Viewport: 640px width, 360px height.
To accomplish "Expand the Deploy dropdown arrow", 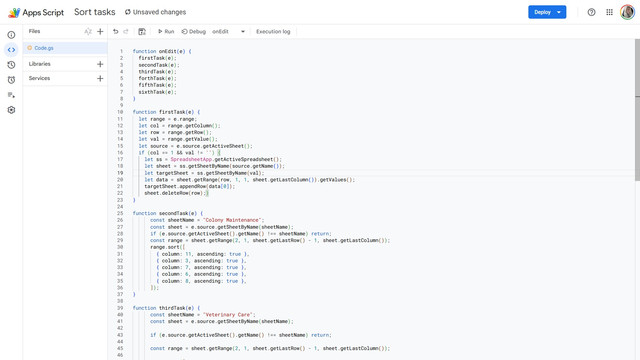I will [x=559, y=12].
